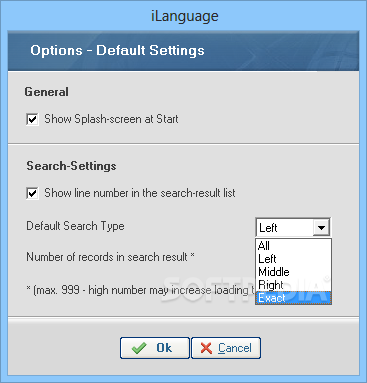
Task: Toggle Show line number in search-result list
Action: (x=32, y=193)
